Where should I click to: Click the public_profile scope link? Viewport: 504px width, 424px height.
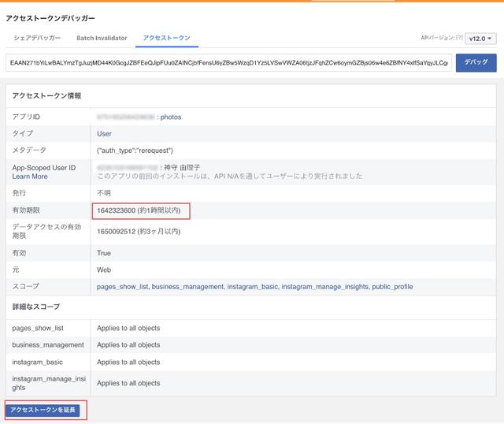[x=392, y=287]
